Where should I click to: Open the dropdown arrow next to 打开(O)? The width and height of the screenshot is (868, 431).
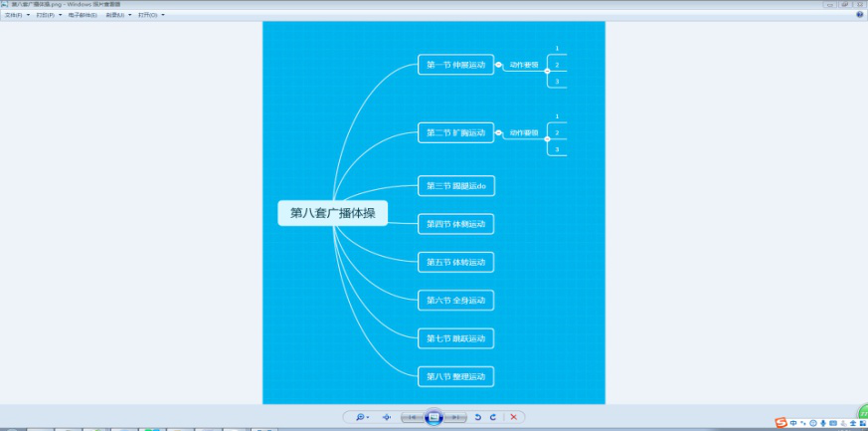(163, 15)
